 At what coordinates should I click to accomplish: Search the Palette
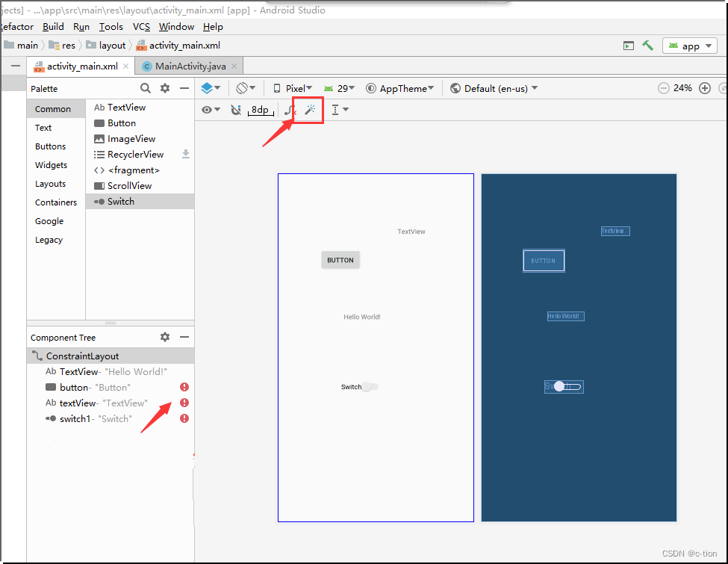(146, 88)
